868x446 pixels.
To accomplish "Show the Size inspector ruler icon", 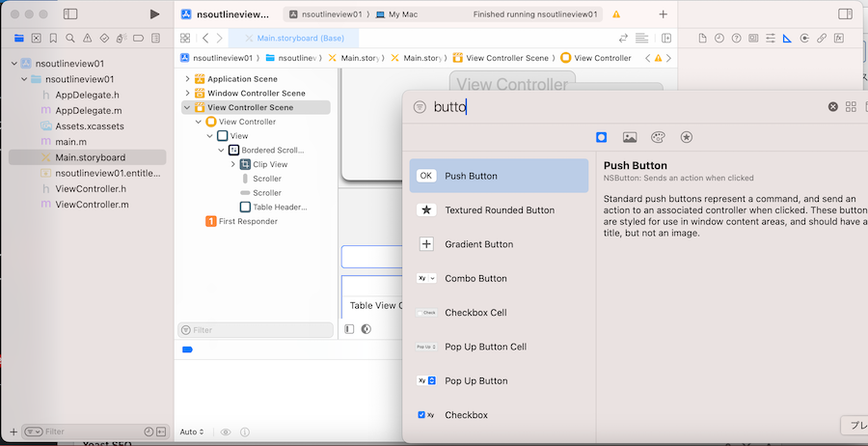I will pyautogui.click(x=787, y=39).
